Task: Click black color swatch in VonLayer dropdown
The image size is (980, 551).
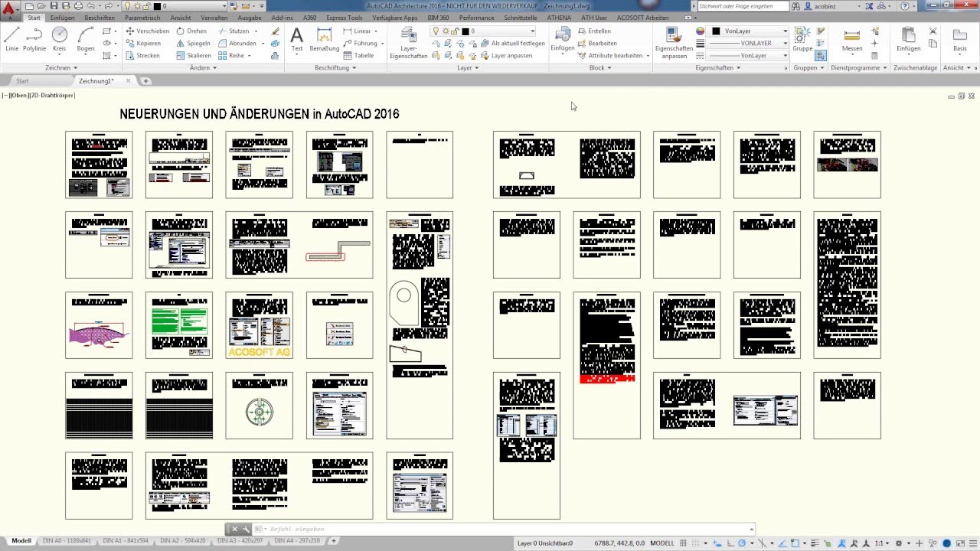Action: tap(717, 31)
